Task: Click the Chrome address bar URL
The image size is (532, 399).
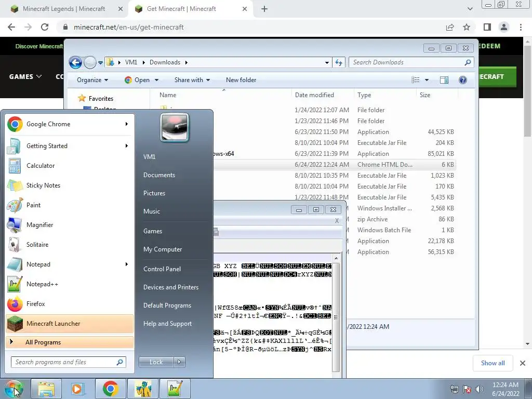Action: pos(129,27)
